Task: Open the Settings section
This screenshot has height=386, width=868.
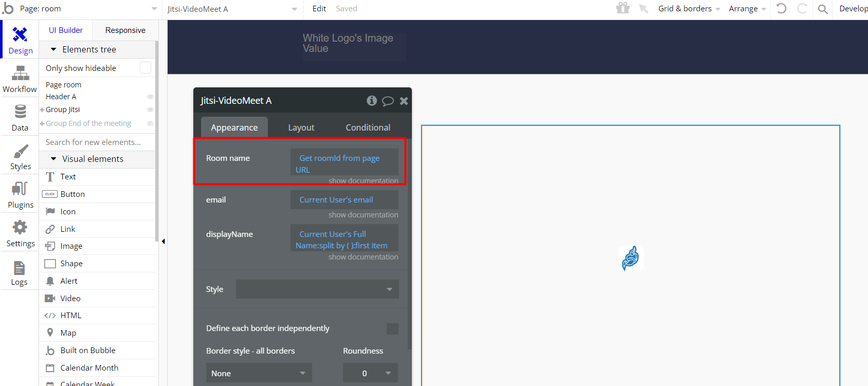Action: click(x=20, y=233)
